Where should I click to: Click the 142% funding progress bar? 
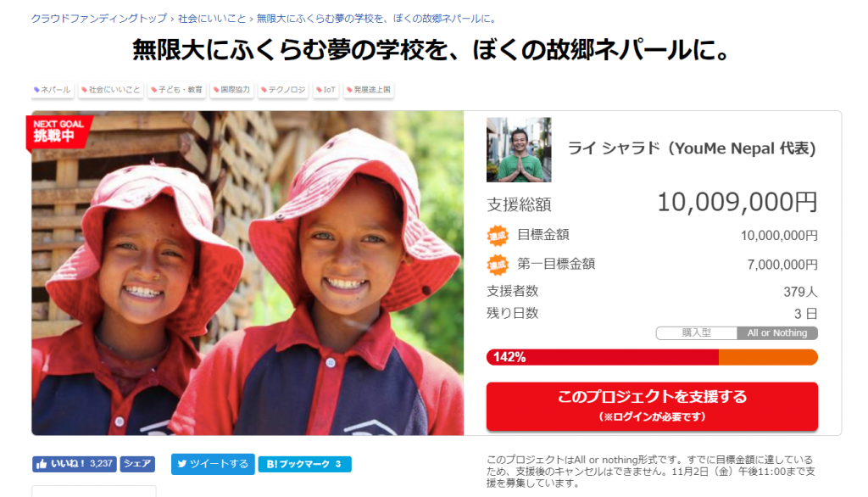click(x=652, y=357)
